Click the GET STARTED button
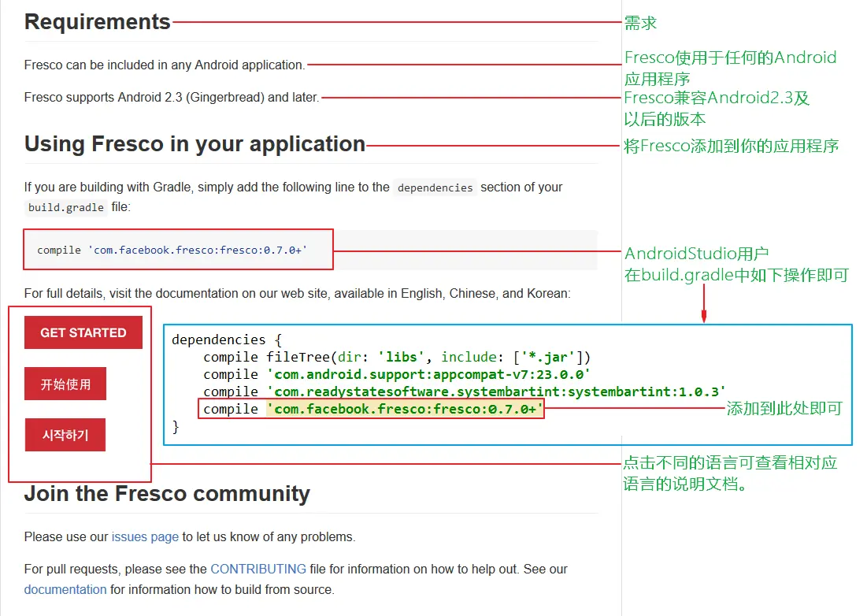Image resolution: width=867 pixels, height=616 pixels. tap(83, 332)
